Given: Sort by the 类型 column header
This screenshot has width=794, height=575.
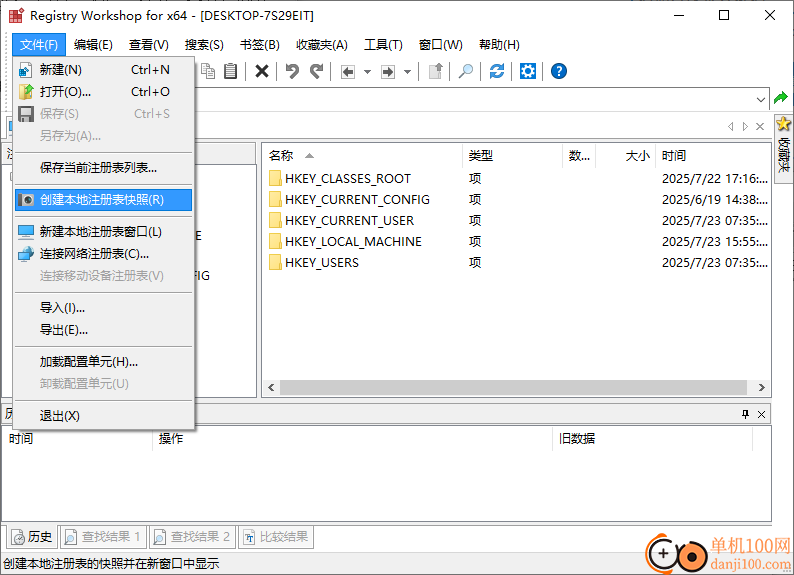Looking at the screenshot, I should [512, 156].
